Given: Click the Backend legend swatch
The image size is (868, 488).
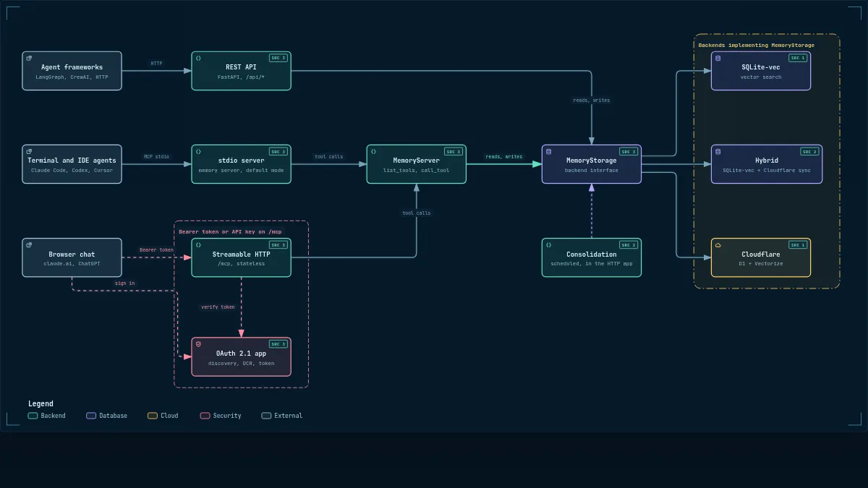Looking at the screenshot, I should [33, 416].
